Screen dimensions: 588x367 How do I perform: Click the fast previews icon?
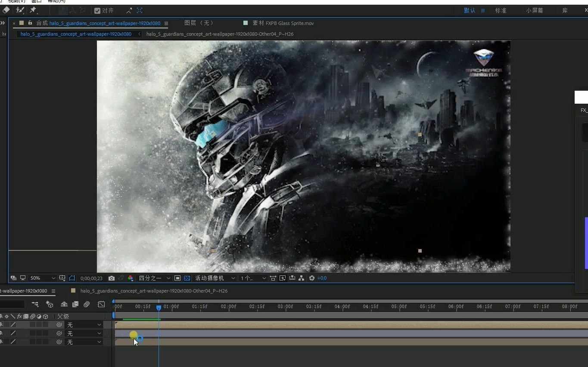(x=283, y=278)
